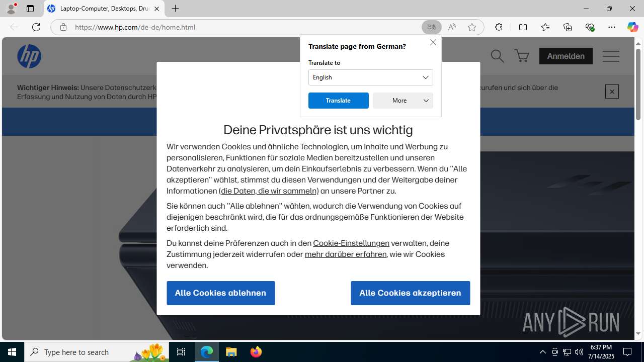Viewport: 644px width, 362px height.
Task: Click the translate icon in address bar
Action: [x=431, y=27]
